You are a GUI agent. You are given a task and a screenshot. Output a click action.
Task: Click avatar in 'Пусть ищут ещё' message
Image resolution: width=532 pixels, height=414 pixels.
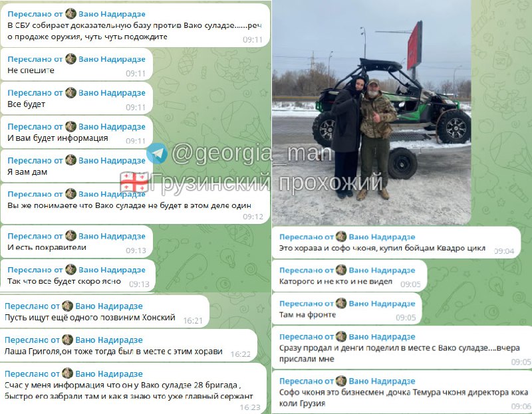[x=68, y=306]
